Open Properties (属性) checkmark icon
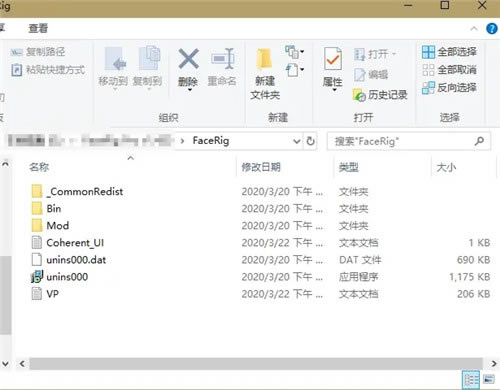This screenshot has width=500, height=390. coord(333,59)
